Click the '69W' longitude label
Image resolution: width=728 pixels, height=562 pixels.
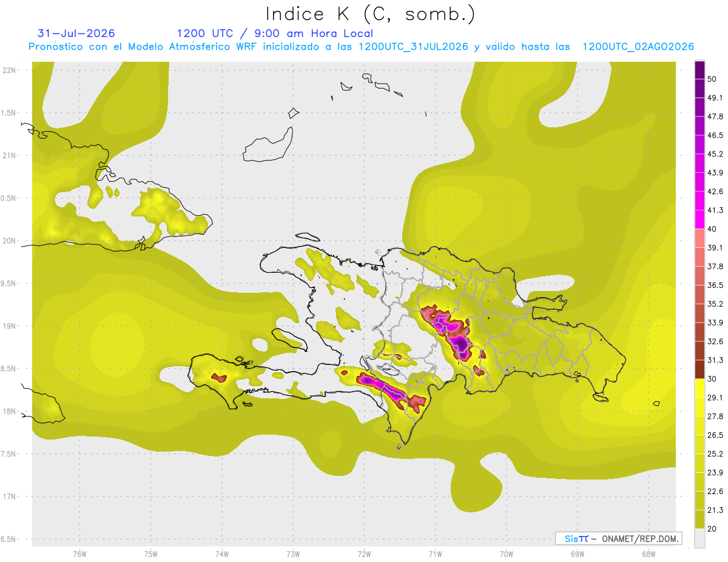tap(578, 554)
